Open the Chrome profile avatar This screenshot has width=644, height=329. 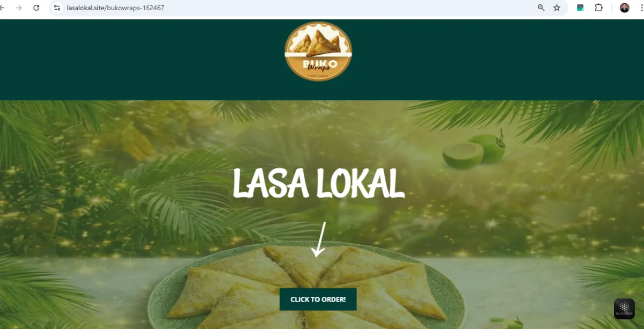(624, 8)
